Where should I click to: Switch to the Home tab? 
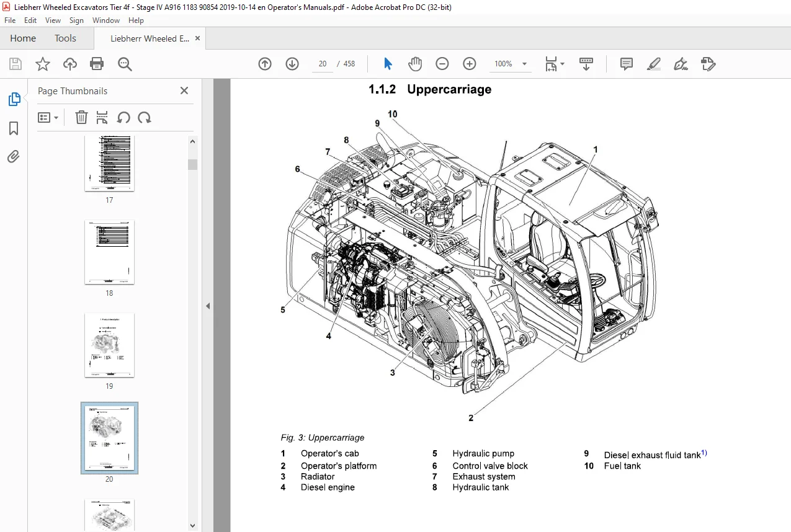tap(23, 38)
